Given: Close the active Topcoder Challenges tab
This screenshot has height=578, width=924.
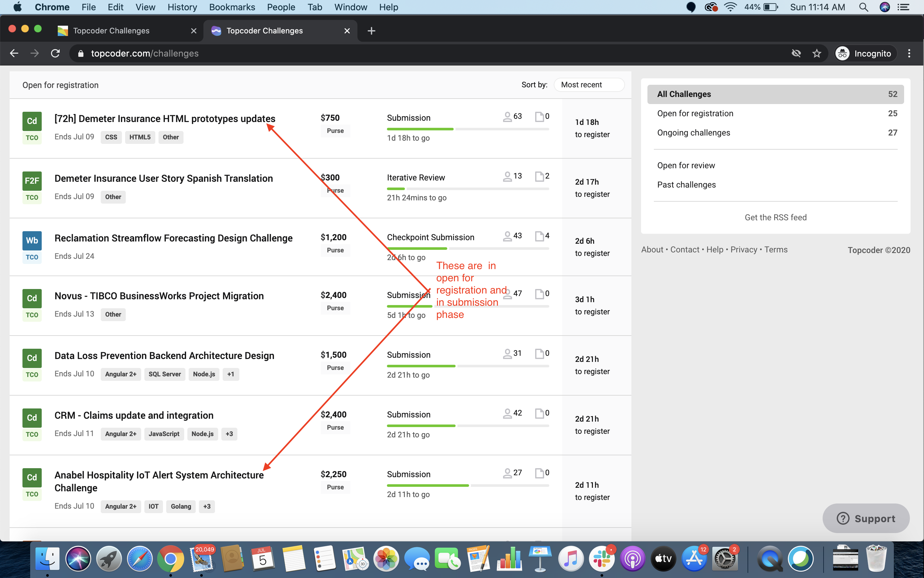Looking at the screenshot, I should tap(347, 31).
